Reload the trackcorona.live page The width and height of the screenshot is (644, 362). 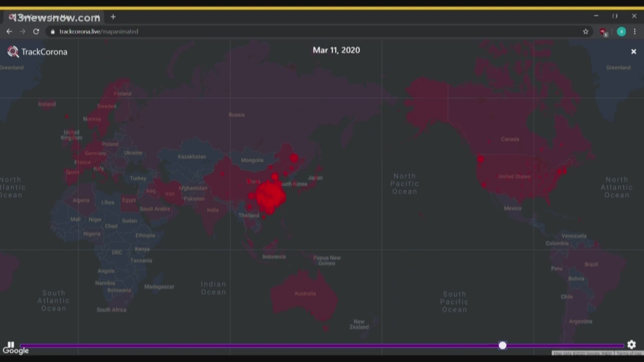coord(36,32)
